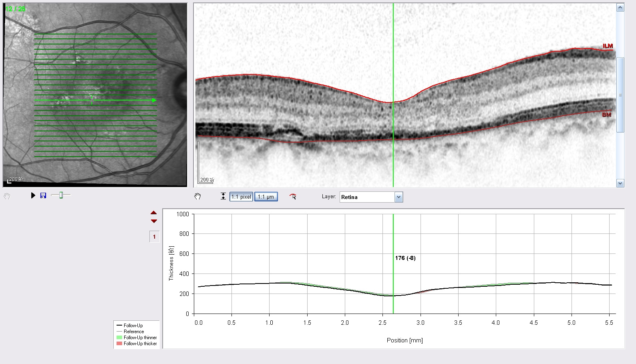
Task: Select the hand pan tool above thickness graph
Action: tap(197, 197)
